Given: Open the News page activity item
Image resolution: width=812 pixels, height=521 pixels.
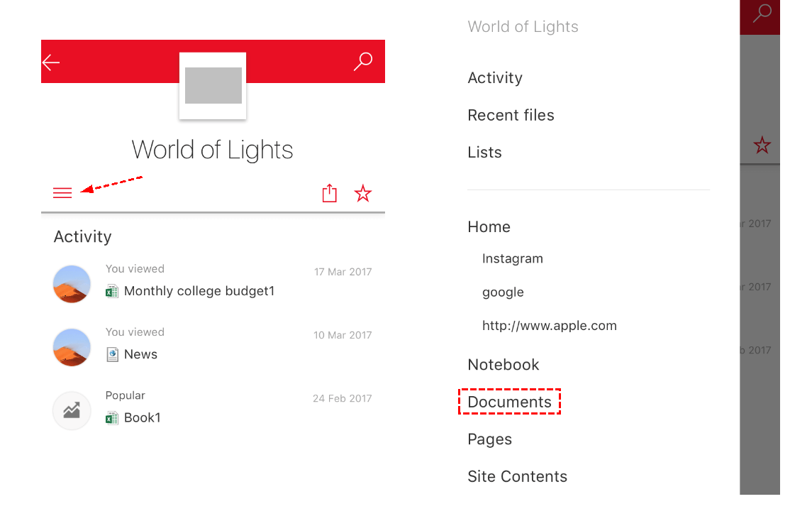Looking at the screenshot, I should 140,354.
